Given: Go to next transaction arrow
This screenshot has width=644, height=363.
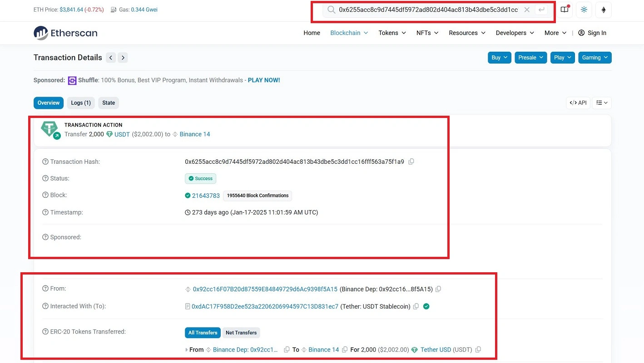Looking at the screenshot, I should point(123,58).
